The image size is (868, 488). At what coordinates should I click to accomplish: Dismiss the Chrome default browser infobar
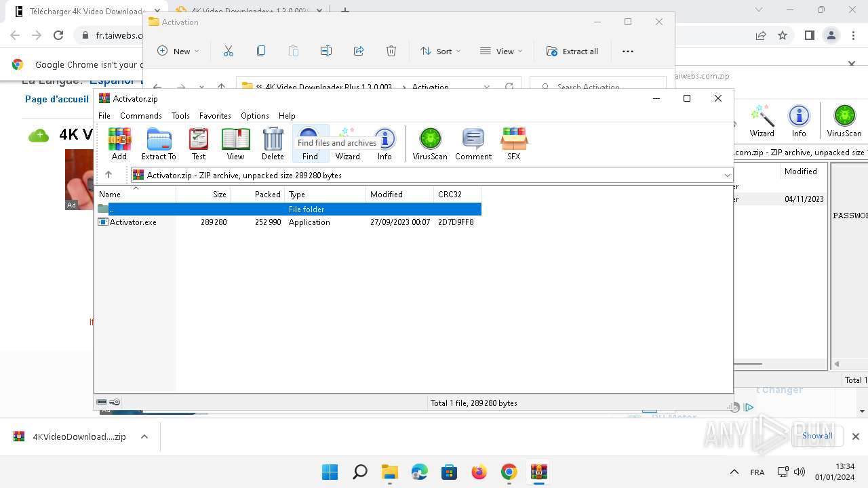tap(852, 64)
